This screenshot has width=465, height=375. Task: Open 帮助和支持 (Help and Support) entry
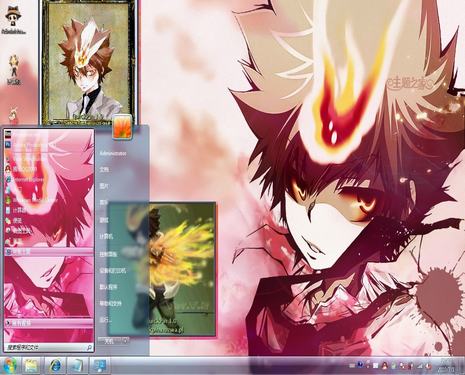pos(111,304)
